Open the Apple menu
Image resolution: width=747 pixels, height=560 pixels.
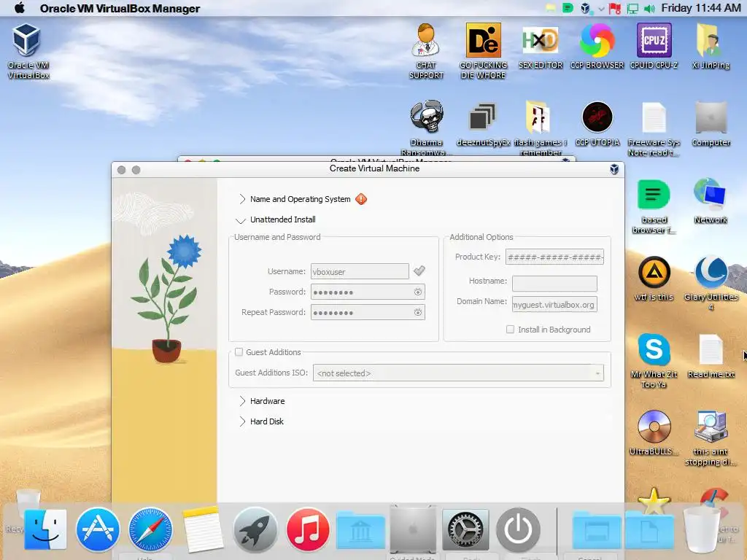pyautogui.click(x=19, y=8)
